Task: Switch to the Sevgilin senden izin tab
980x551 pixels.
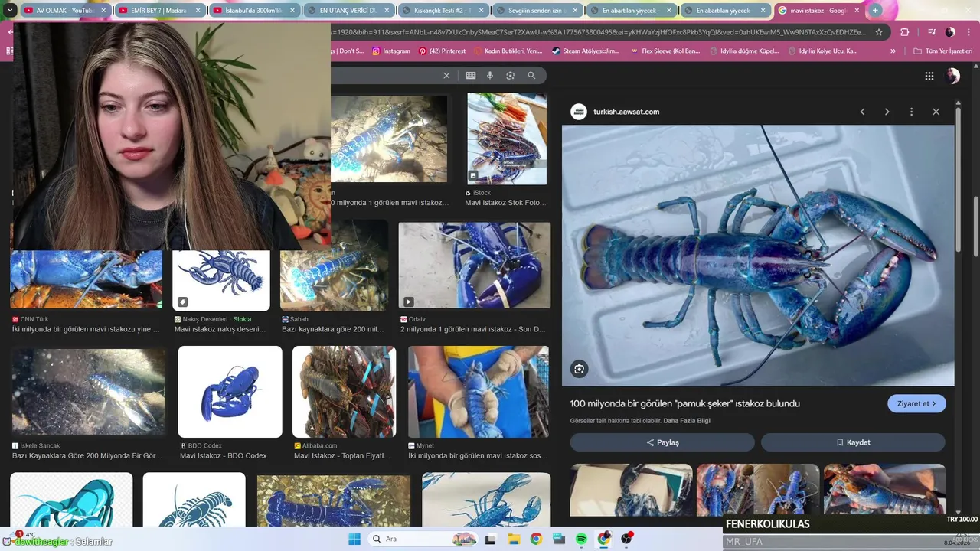Action: click(x=536, y=11)
